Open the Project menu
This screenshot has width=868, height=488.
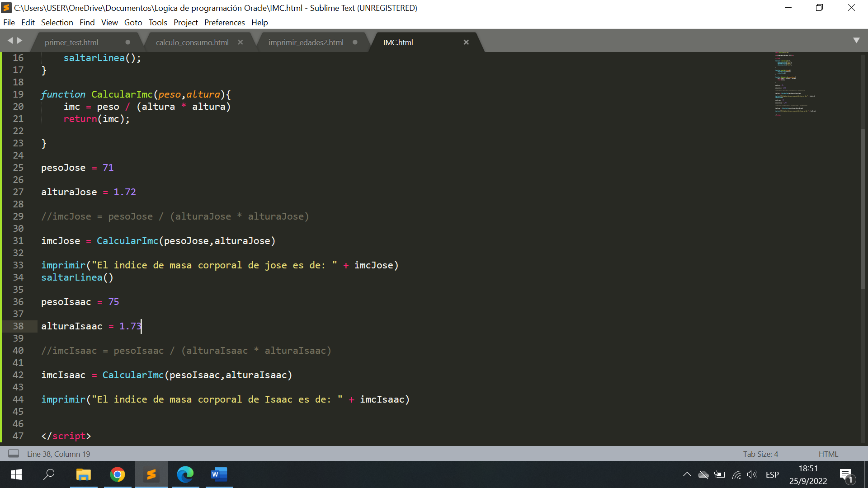coord(186,23)
